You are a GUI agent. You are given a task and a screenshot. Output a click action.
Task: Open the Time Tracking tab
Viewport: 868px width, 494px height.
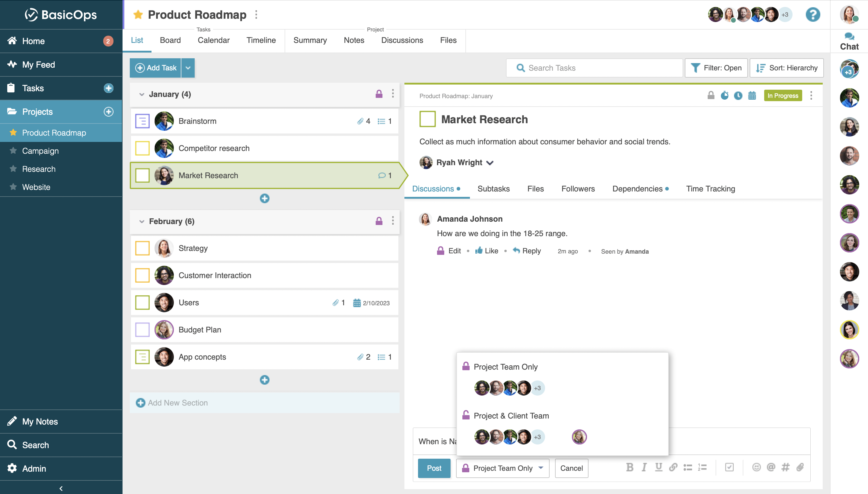(710, 189)
